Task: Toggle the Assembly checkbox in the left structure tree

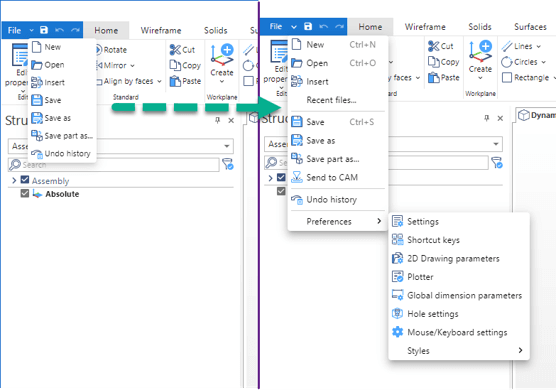Action: click(x=25, y=180)
